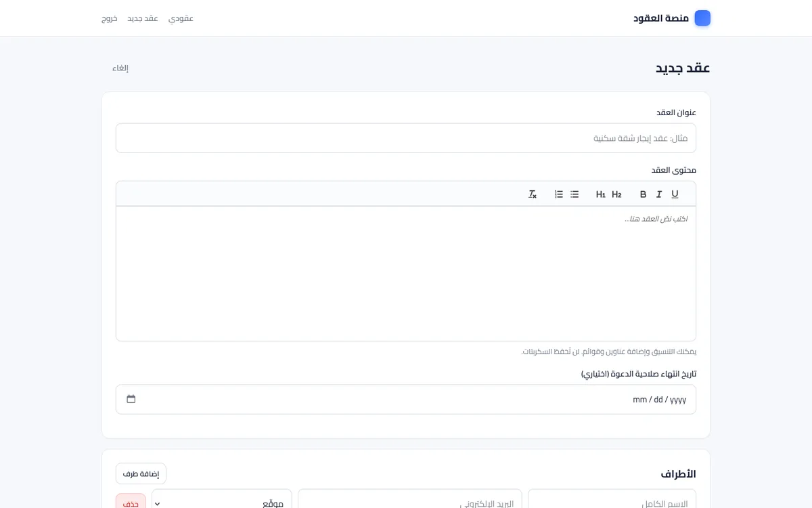The image size is (812, 508).
Task: Click the عقد جديد page heading
Action: 683,68
